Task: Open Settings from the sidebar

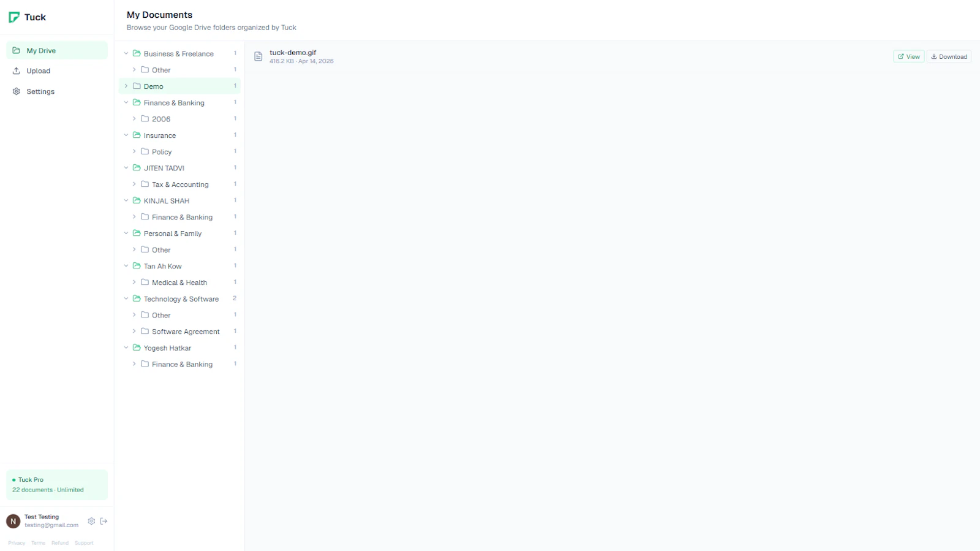Action: click(x=57, y=91)
